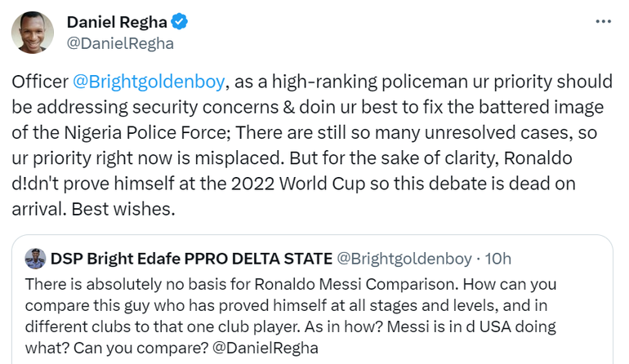Click the quoted tweet's small profile avatar

[x=35, y=259]
